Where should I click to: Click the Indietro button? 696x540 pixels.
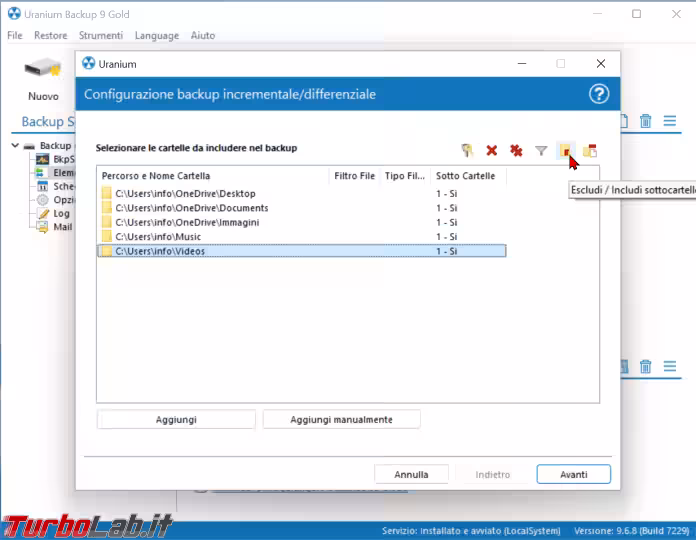(493, 474)
